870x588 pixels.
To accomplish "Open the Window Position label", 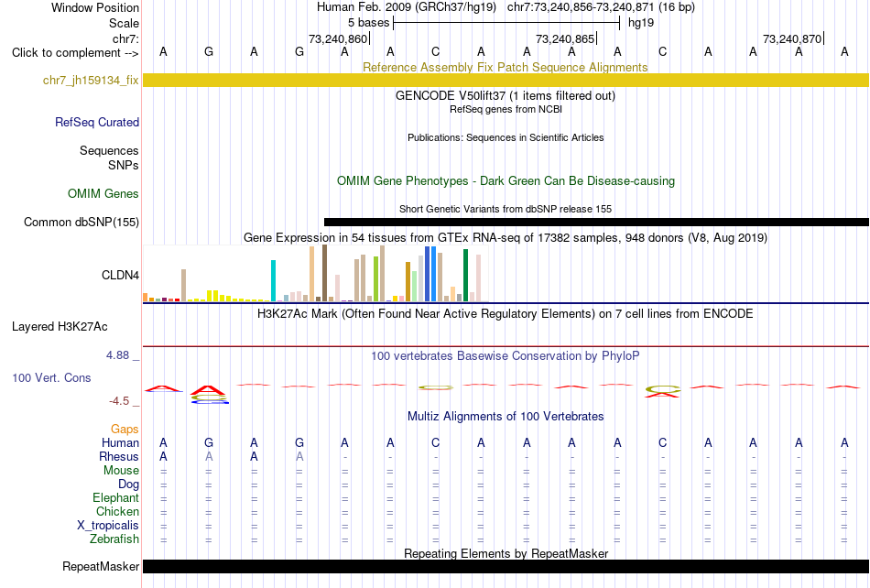I will (95, 7).
